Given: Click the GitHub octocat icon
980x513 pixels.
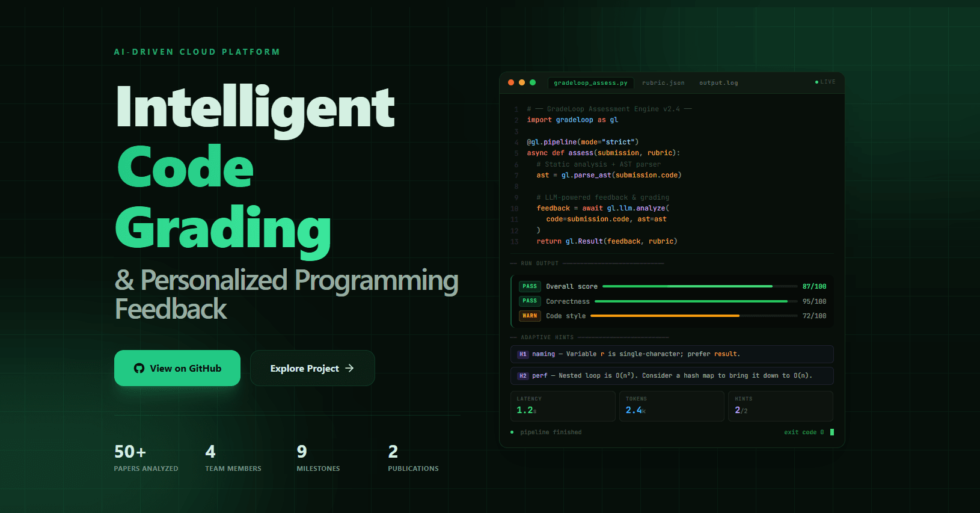Looking at the screenshot, I should (139, 368).
